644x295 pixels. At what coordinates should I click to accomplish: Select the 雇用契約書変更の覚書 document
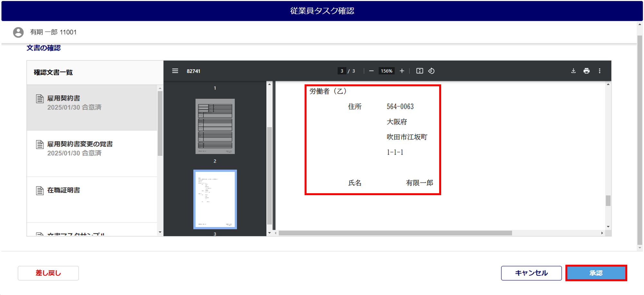92,154
